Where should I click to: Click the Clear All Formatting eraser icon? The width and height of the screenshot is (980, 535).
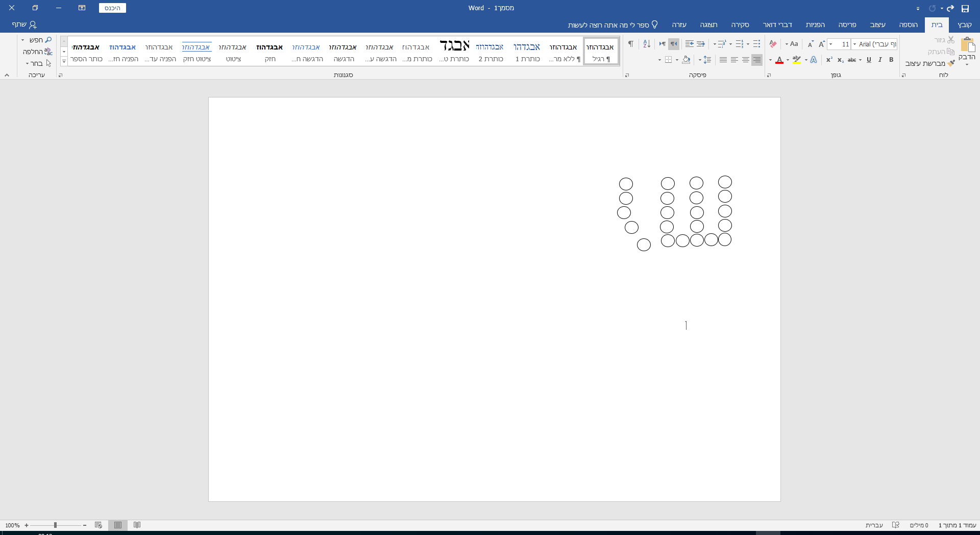773,44
